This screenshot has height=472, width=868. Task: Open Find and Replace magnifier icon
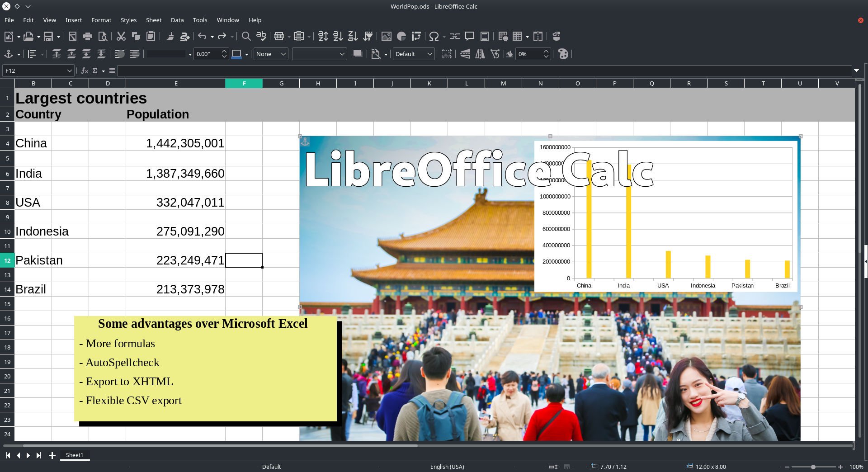click(246, 36)
